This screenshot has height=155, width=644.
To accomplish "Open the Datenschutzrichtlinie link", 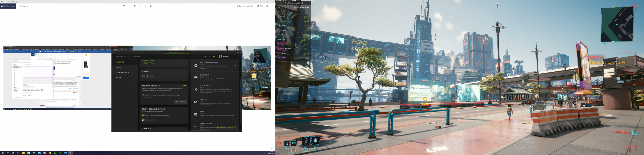I will (x=148, y=60).
